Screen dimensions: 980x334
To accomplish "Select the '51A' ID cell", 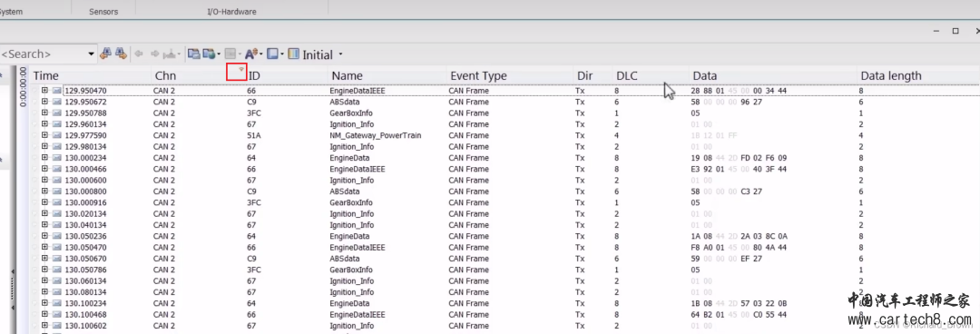I will [254, 135].
